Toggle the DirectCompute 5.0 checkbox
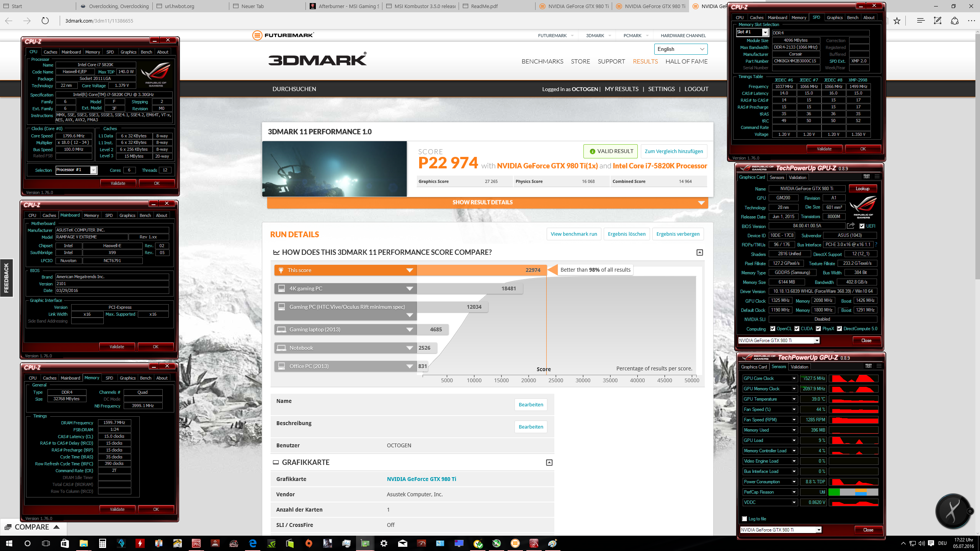This screenshot has height=551, width=980. pos(840,329)
